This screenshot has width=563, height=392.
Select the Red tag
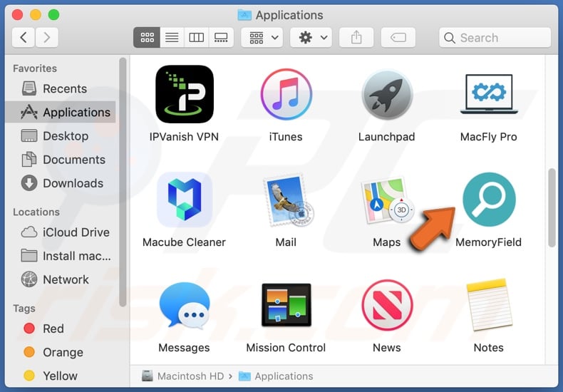click(x=61, y=329)
